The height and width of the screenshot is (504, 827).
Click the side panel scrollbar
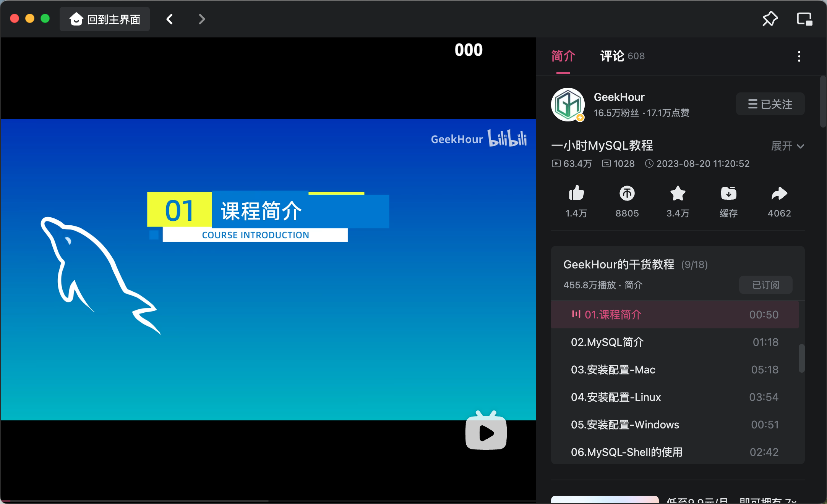823,102
